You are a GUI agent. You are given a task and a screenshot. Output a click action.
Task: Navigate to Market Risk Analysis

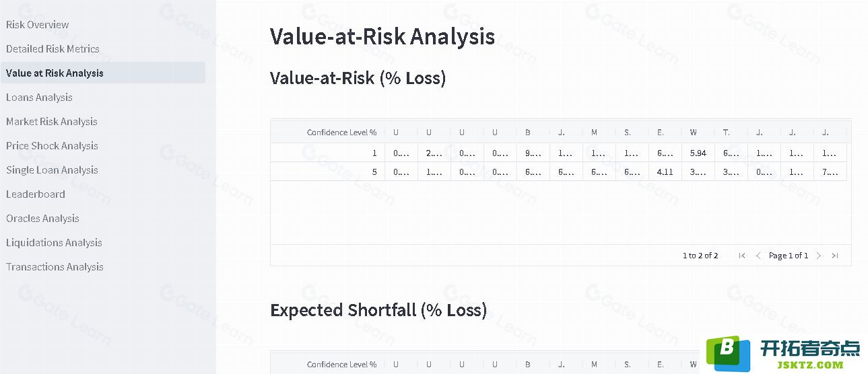point(52,122)
